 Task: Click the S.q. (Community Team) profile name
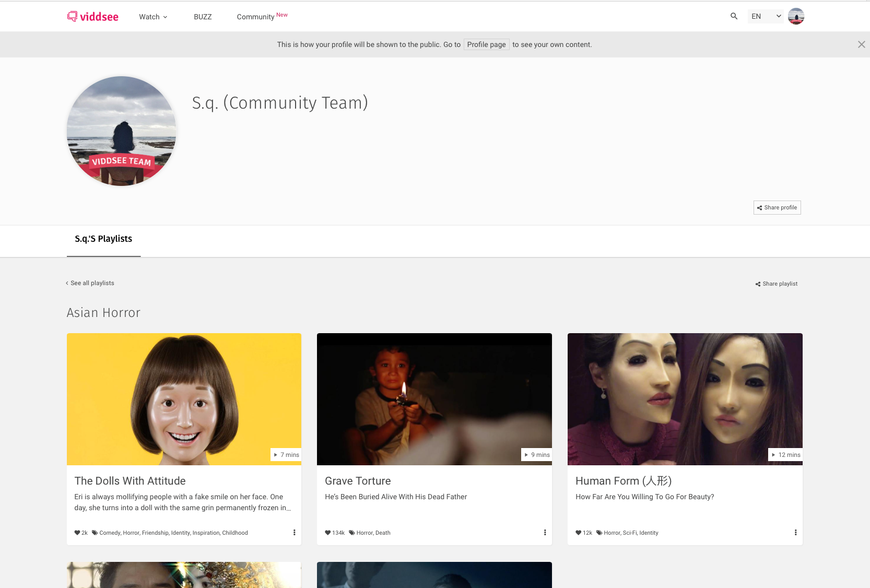tap(280, 103)
